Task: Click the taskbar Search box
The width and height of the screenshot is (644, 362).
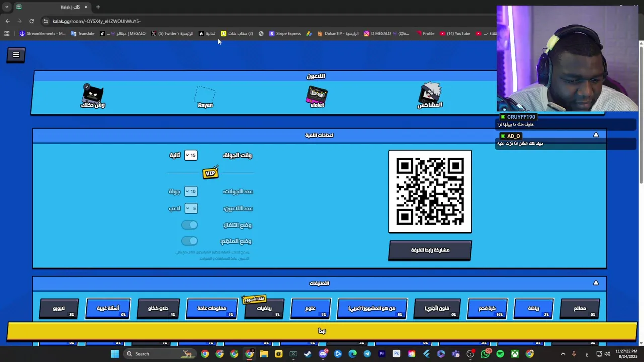Action: [x=158, y=354]
